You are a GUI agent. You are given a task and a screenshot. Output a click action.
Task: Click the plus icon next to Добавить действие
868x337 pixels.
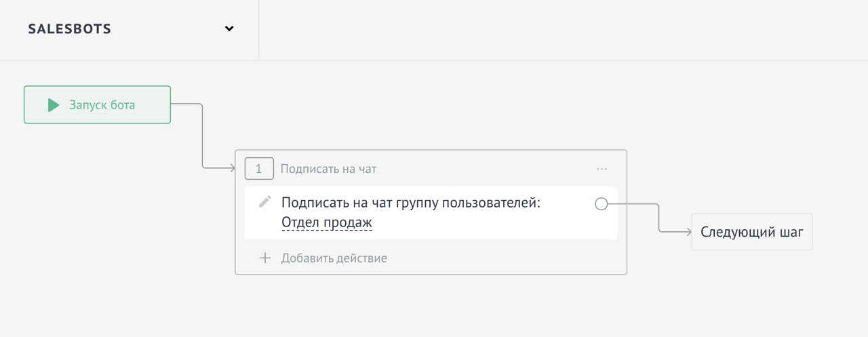(x=265, y=258)
